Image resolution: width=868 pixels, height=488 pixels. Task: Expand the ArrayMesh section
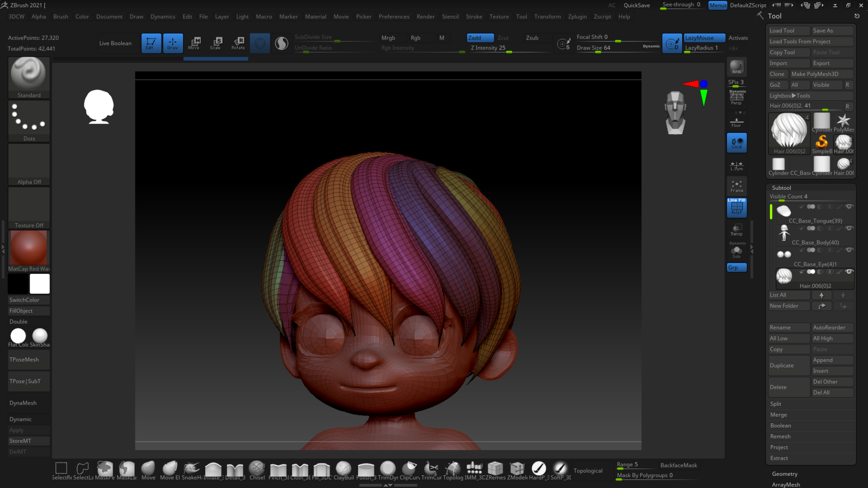[x=786, y=485]
